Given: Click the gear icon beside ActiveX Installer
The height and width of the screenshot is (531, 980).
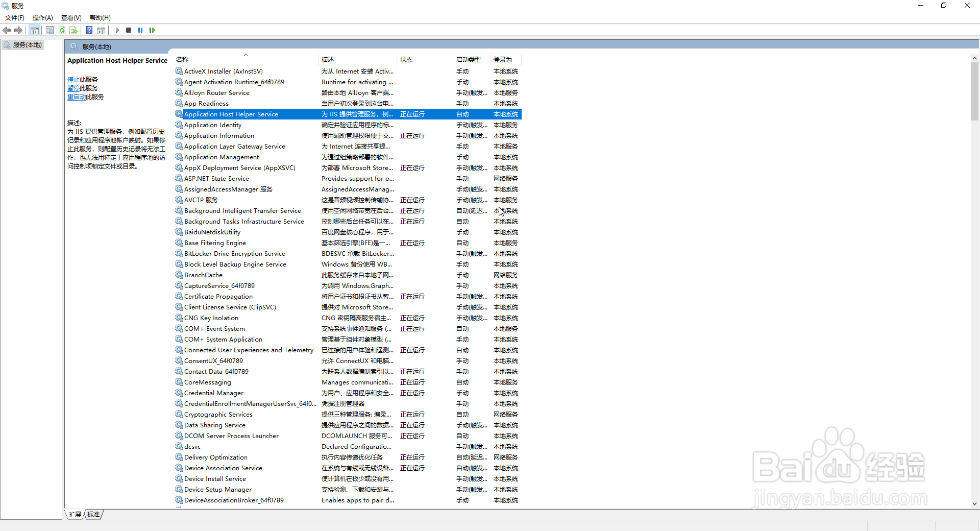Looking at the screenshot, I should (179, 71).
